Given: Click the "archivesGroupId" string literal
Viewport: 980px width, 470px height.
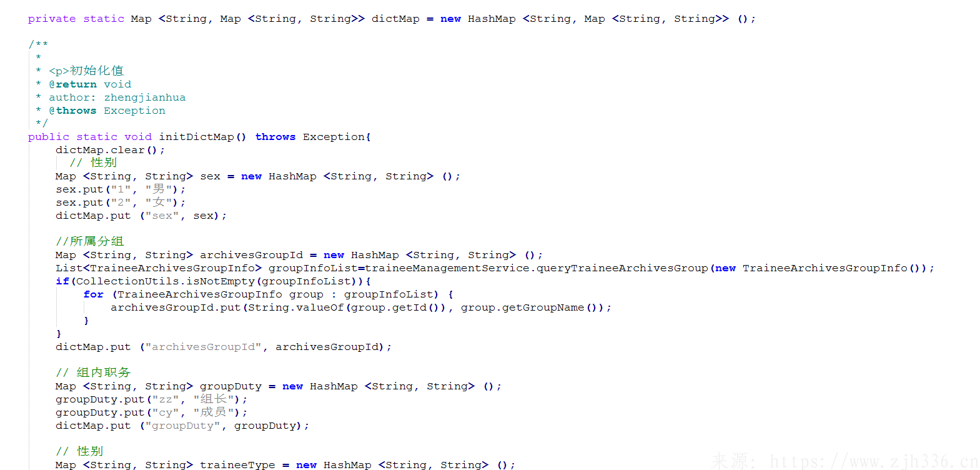Looking at the screenshot, I should pos(204,347).
